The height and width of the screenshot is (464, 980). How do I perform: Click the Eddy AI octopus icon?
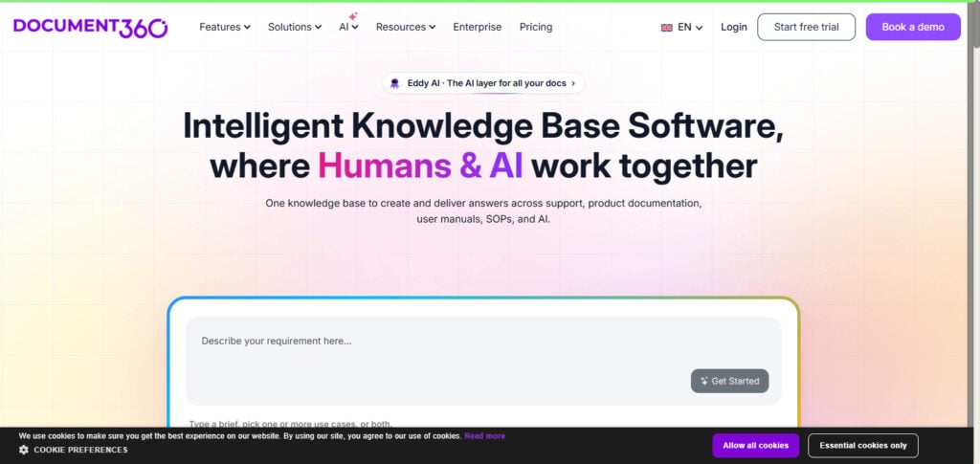tap(394, 83)
